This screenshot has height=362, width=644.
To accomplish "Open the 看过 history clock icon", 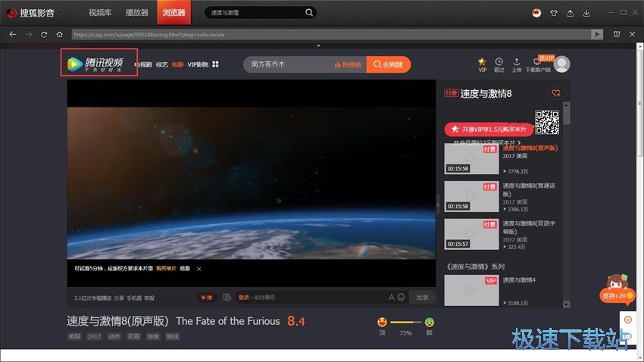I will (x=499, y=64).
